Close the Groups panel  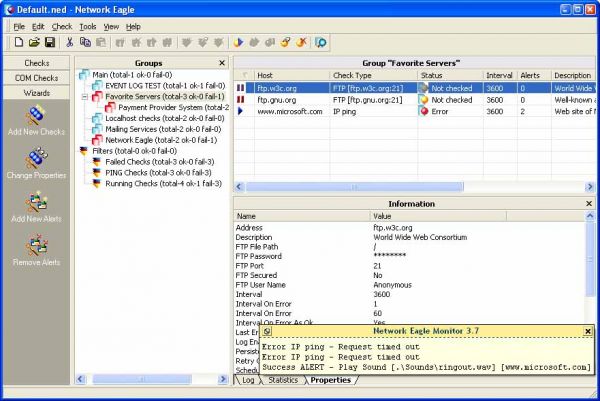click(223, 63)
